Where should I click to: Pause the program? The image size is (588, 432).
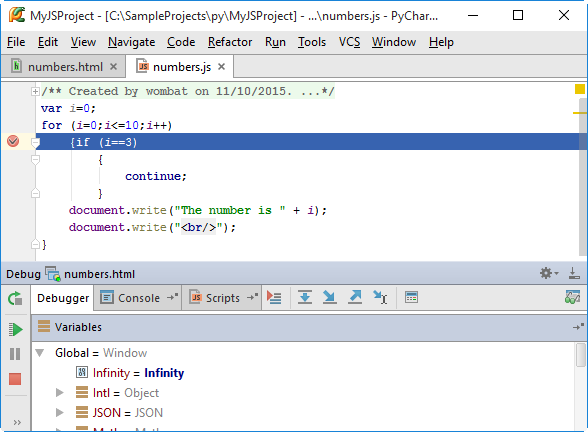[15, 354]
